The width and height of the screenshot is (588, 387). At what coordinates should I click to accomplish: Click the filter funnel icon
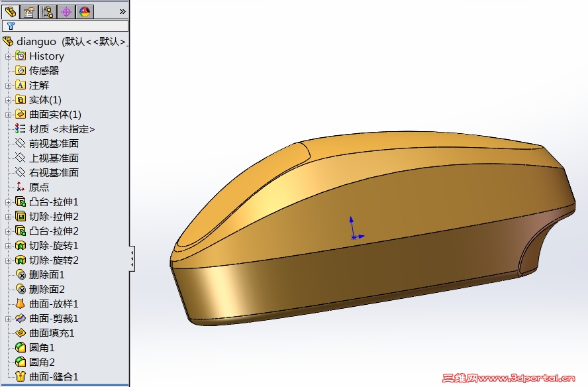[x=11, y=26]
